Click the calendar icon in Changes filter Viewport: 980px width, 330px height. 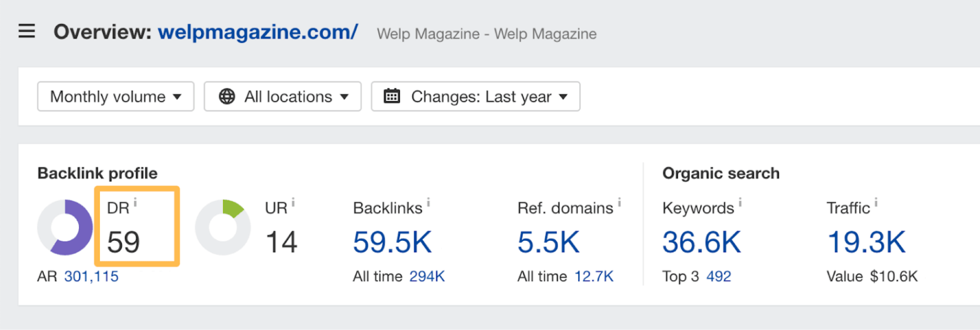(393, 97)
